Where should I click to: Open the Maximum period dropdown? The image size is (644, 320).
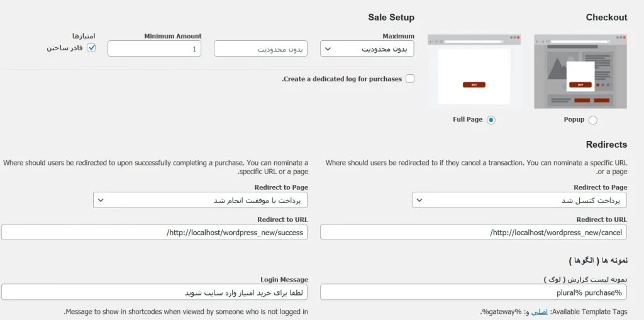[367, 48]
